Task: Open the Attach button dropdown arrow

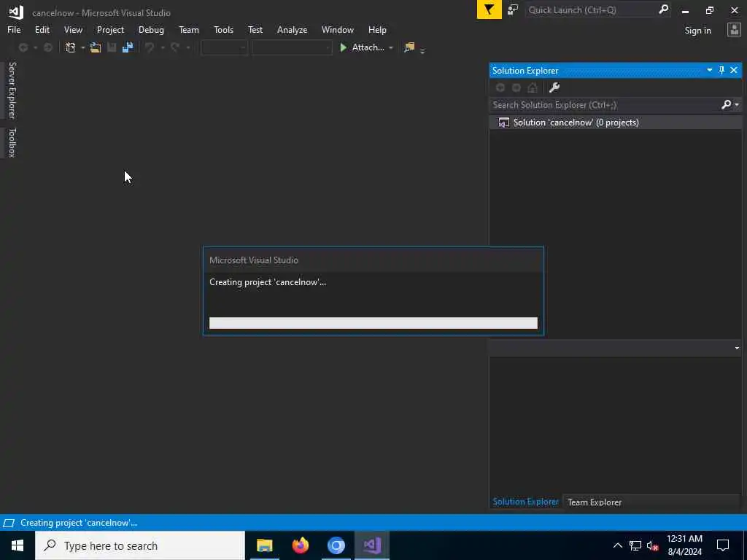Action: point(391,47)
